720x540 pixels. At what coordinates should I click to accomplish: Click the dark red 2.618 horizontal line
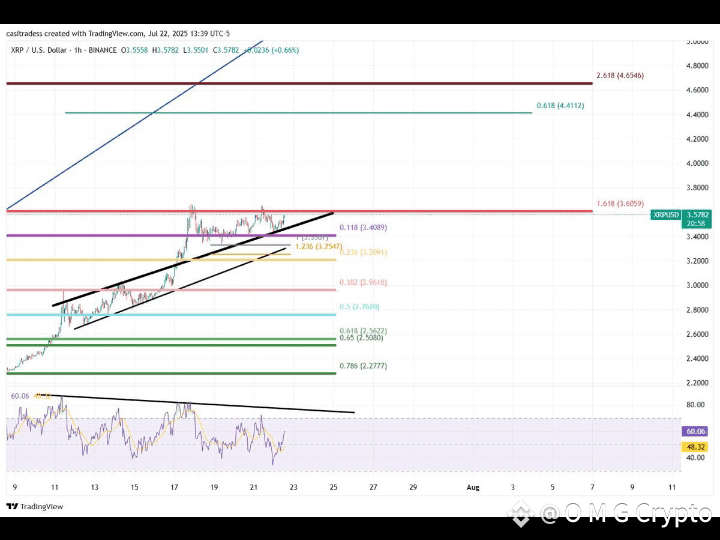[299, 84]
